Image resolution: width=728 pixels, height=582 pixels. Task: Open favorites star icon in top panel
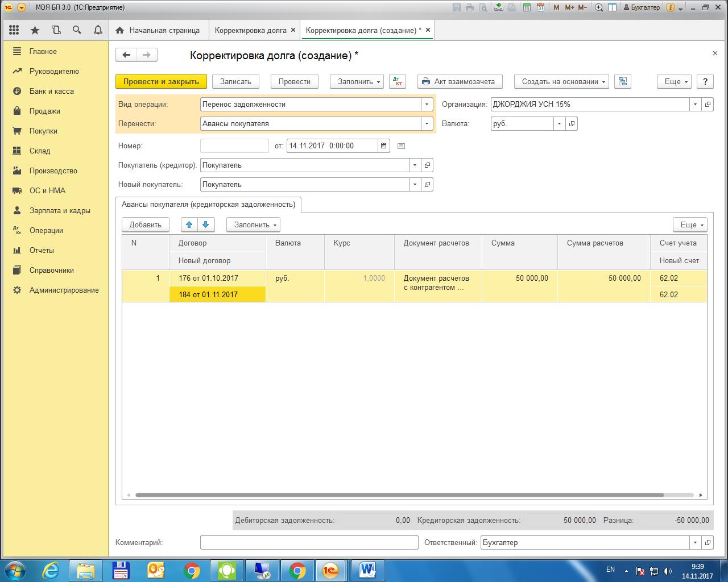tap(35, 30)
